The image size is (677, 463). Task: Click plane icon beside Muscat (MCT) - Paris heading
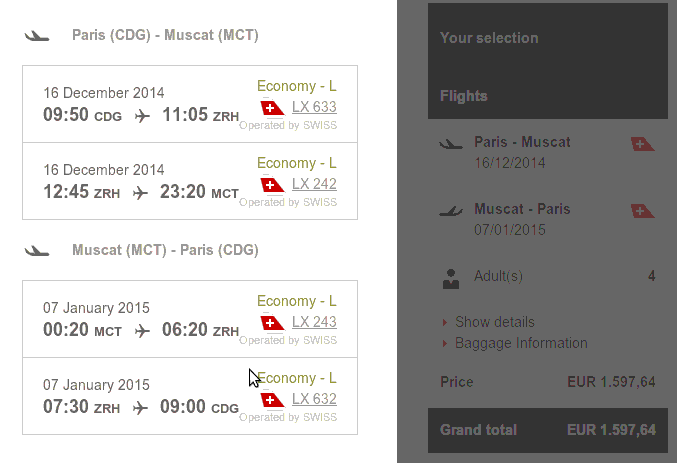[37, 251]
